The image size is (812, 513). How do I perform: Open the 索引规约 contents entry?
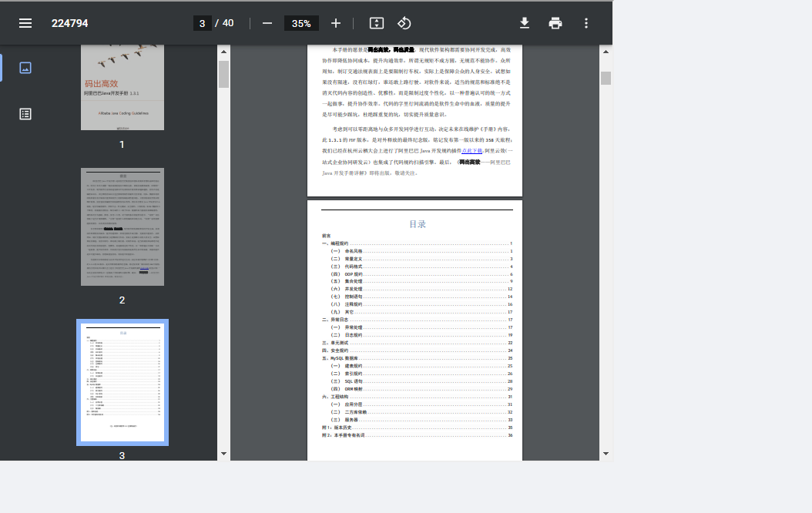[x=421, y=374]
